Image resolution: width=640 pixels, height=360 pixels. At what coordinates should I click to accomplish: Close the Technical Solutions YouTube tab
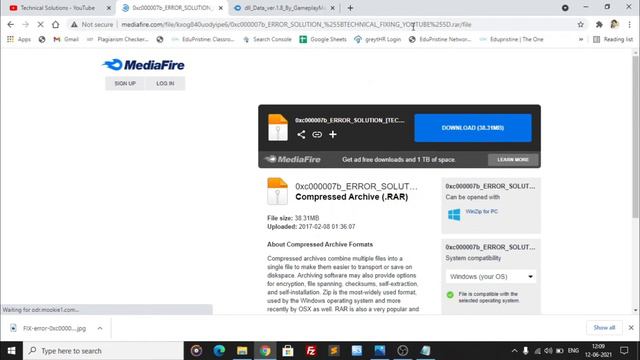[109, 8]
